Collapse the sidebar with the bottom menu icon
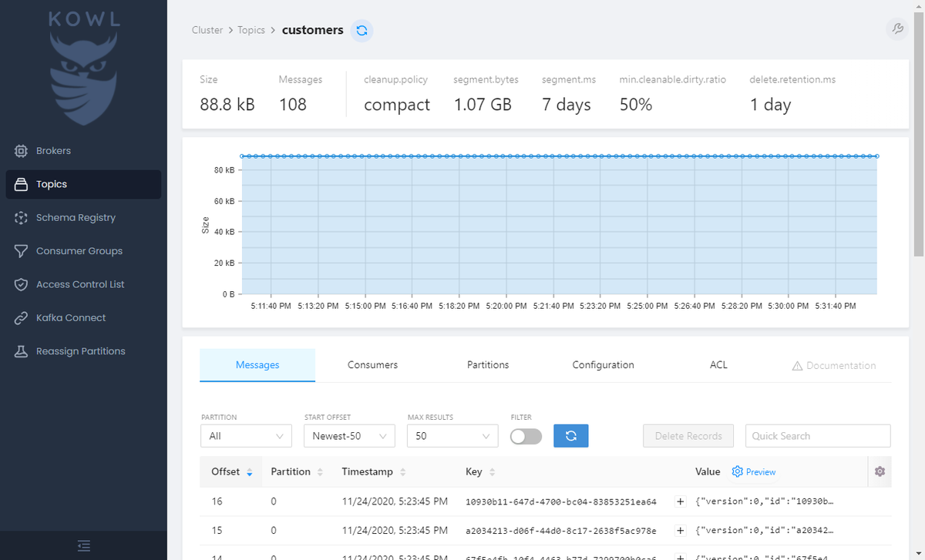The image size is (925, 560). click(x=84, y=545)
